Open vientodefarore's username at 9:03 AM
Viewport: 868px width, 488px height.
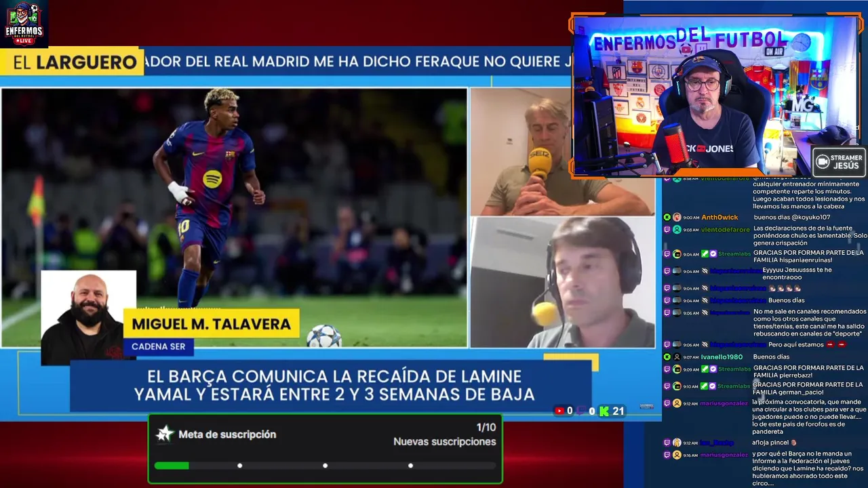[x=726, y=230]
